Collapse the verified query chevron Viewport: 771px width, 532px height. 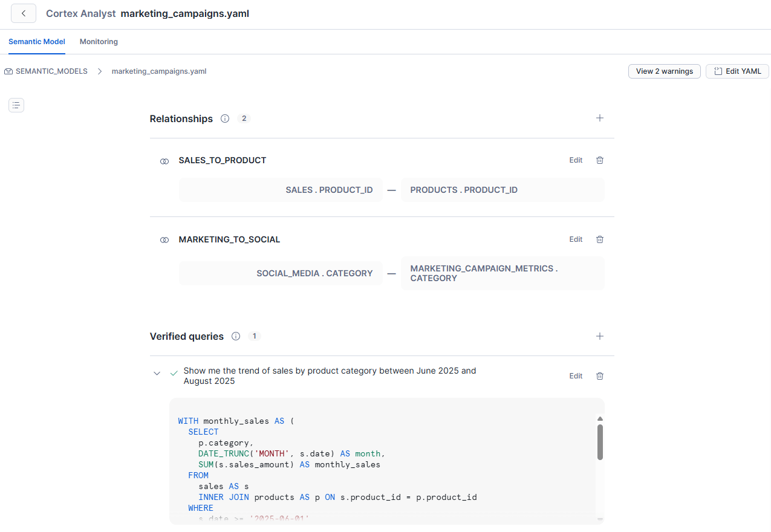(x=157, y=374)
